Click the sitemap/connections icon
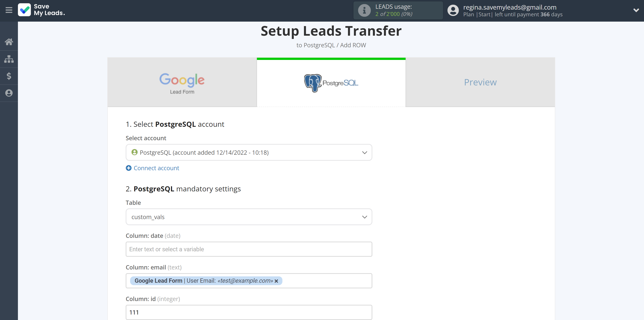644x320 pixels. click(x=9, y=58)
